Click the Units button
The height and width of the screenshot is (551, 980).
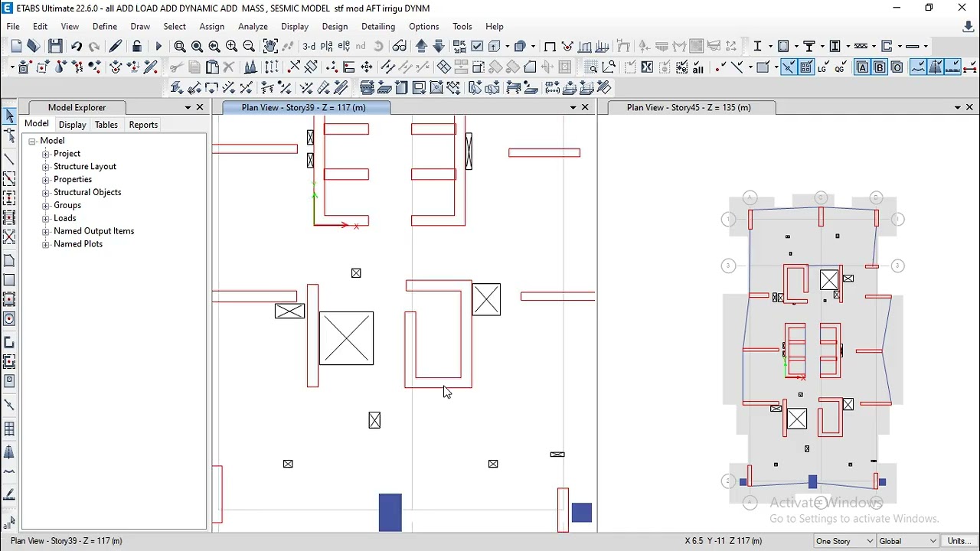[x=959, y=541]
